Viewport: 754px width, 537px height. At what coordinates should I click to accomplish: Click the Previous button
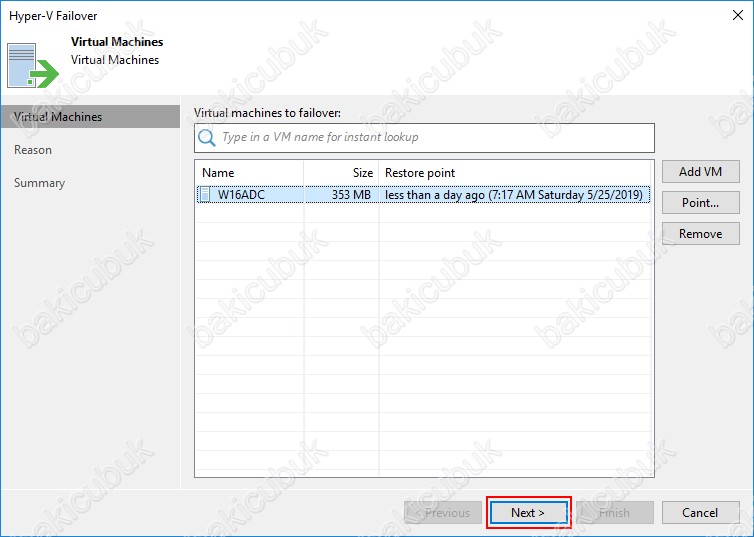click(437, 513)
